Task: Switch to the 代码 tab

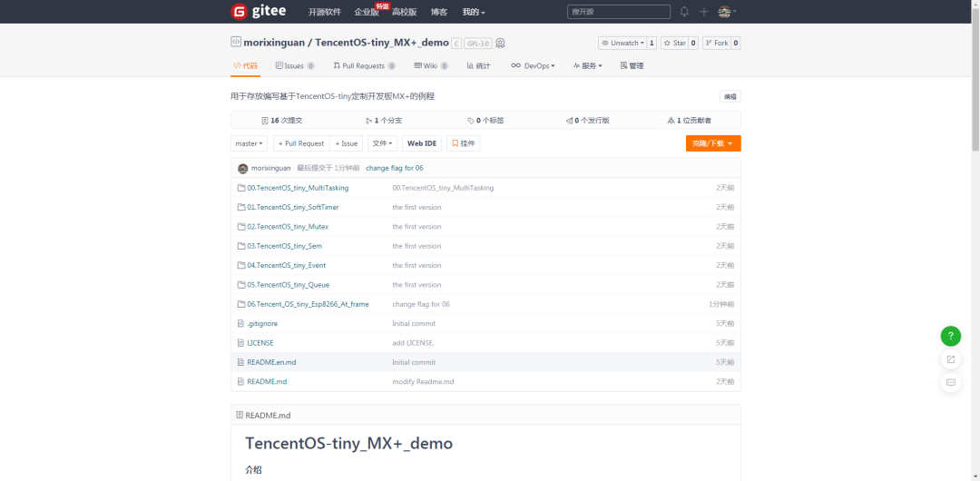Action: 245,65
